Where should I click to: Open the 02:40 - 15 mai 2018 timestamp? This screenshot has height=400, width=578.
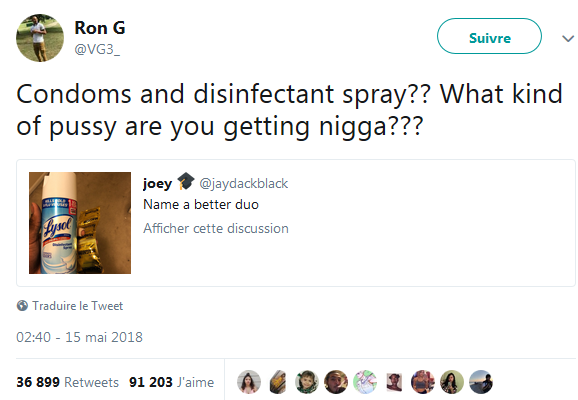tap(79, 337)
